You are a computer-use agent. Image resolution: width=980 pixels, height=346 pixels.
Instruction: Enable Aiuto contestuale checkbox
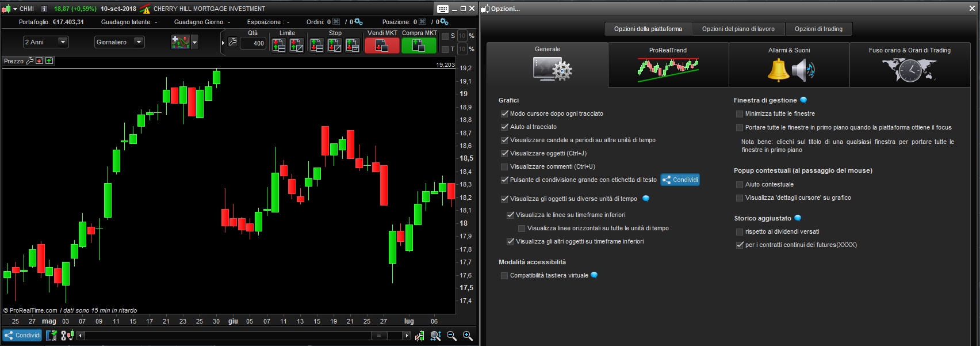740,185
